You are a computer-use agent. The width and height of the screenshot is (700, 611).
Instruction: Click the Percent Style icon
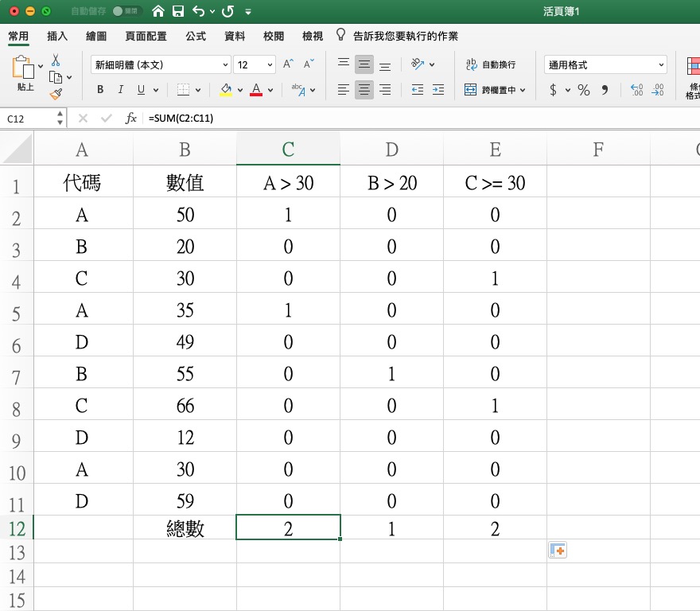(584, 90)
